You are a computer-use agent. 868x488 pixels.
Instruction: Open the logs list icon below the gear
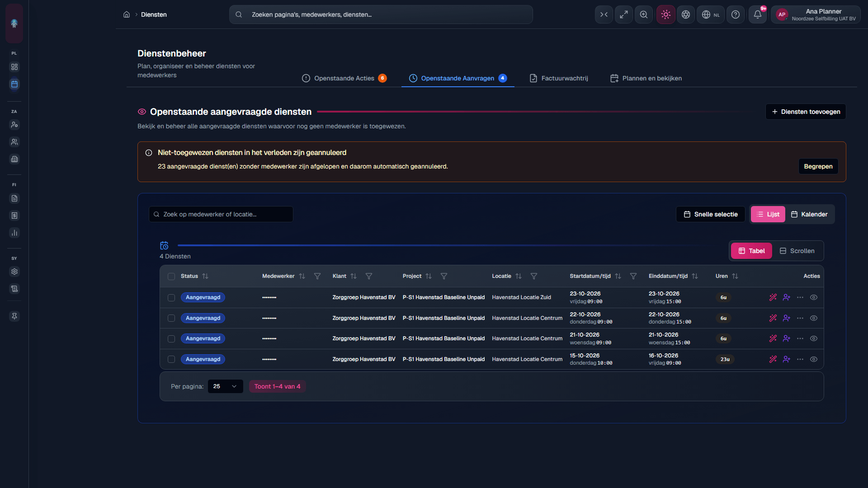click(14, 289)
